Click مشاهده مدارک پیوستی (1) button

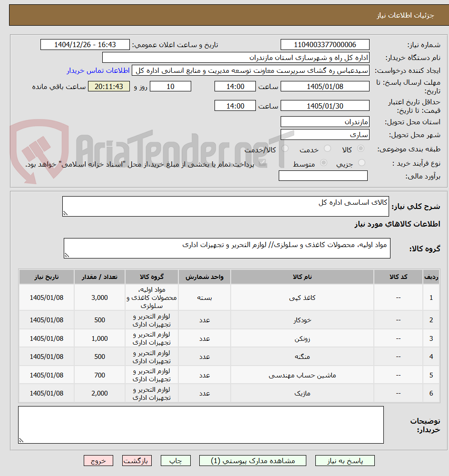pyautogui.click(x=253, y=460)
